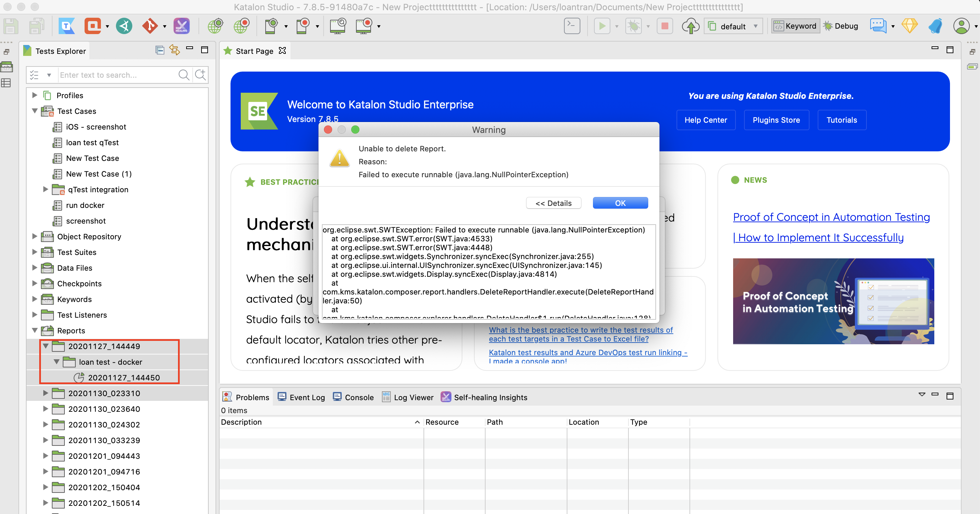This screenshot has height=514, width=980.
Task: Click the Katalon TestOps icon in toolbar
Action: [x=66, y=26]
